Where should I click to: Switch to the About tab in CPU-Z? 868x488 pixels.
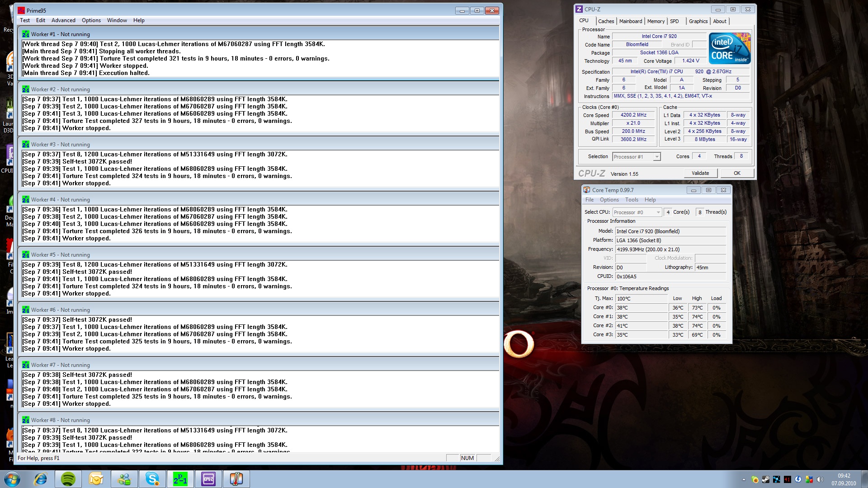tap(720, 21)
